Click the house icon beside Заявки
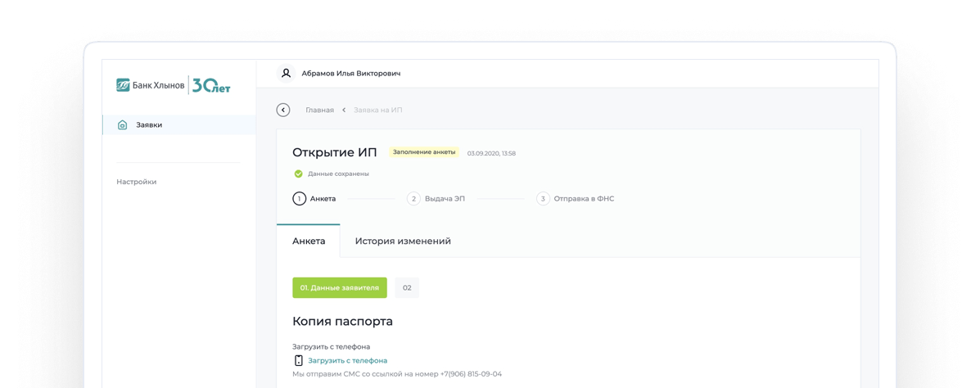Screen dimensions: 980x388 [x=123, y=125]
